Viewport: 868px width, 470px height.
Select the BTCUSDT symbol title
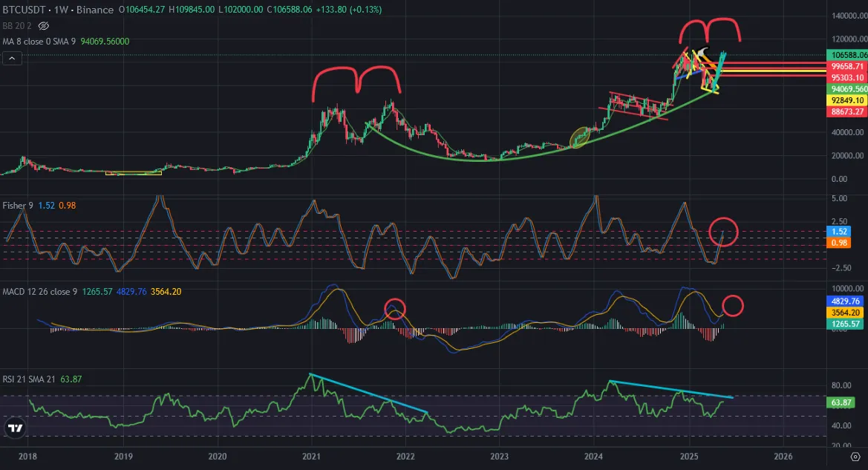25,10
